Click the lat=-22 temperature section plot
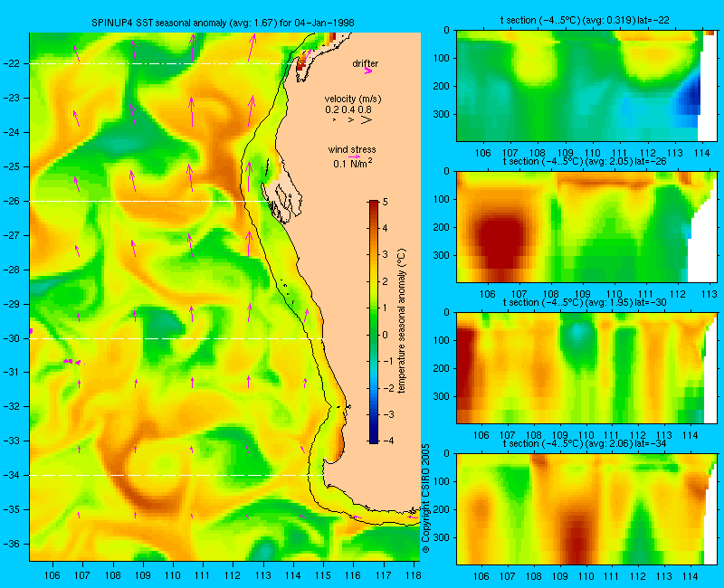The image size is (724, 588). point(586,86)
